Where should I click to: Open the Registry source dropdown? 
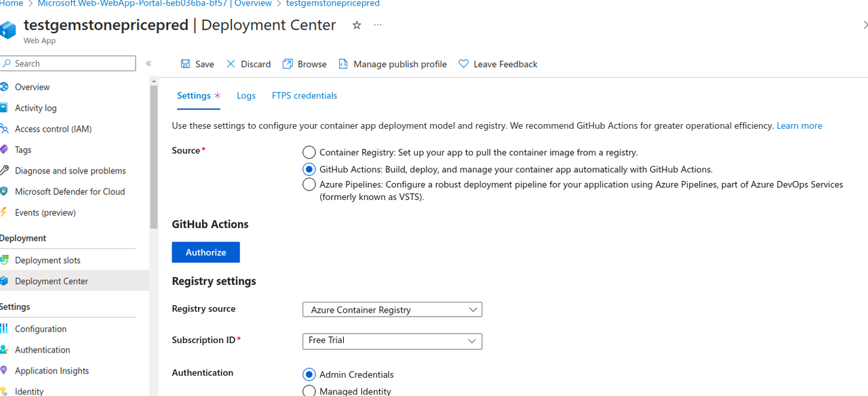click(x=392, y=310)
